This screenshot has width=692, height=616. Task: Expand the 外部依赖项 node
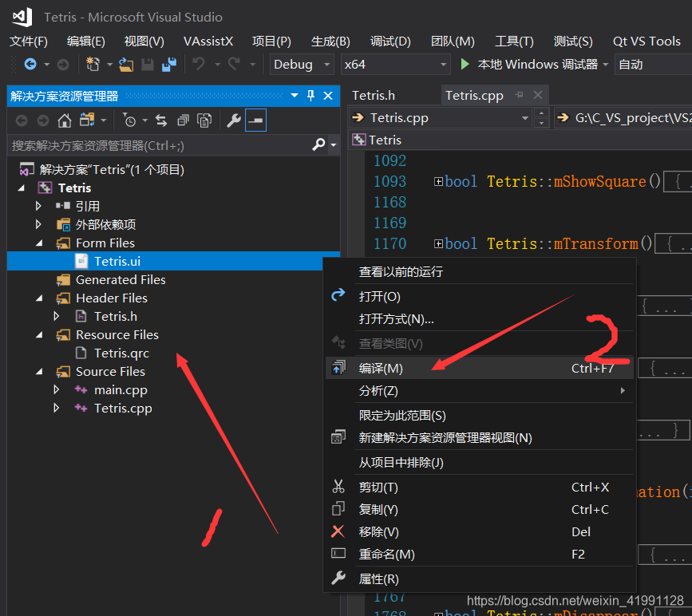pos(38,224)
